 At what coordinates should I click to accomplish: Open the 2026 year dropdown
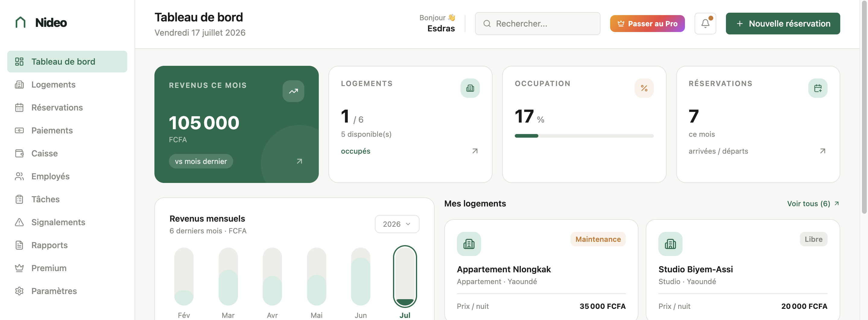point(397,224)
